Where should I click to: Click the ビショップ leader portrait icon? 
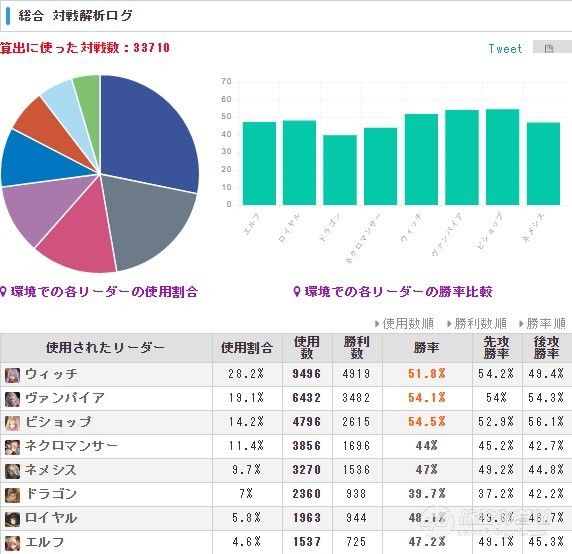(12, 423)
